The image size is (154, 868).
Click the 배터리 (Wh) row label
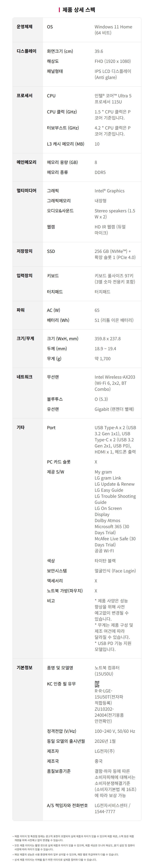[x=58, y=320]
